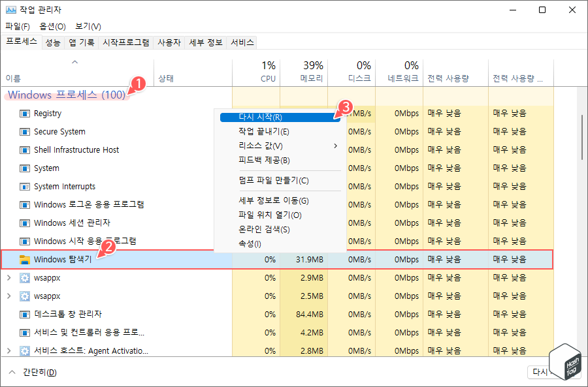
Task: Switch to the 서비스 tab
Action: [x=242, y=42]
